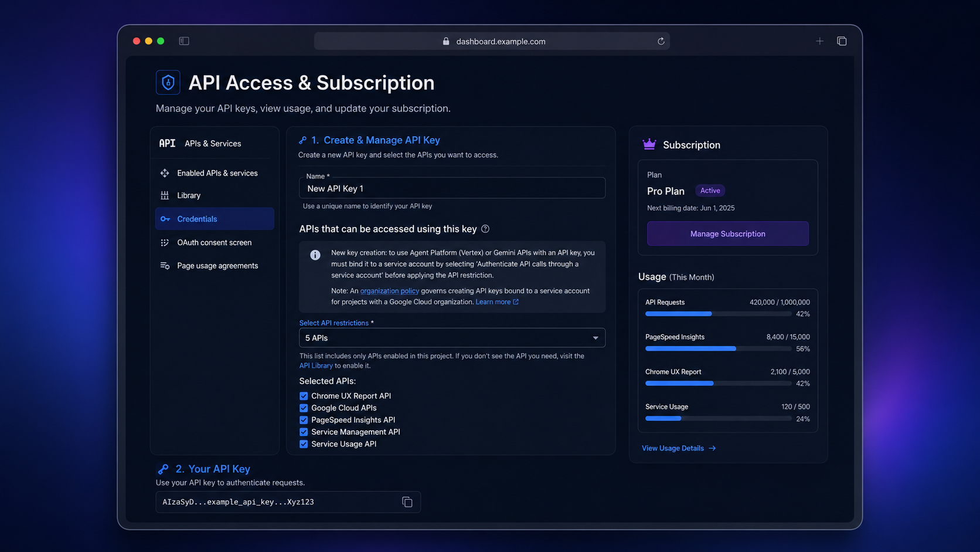Uncheck PageSpeed Insights API

(x=304, y=420)
